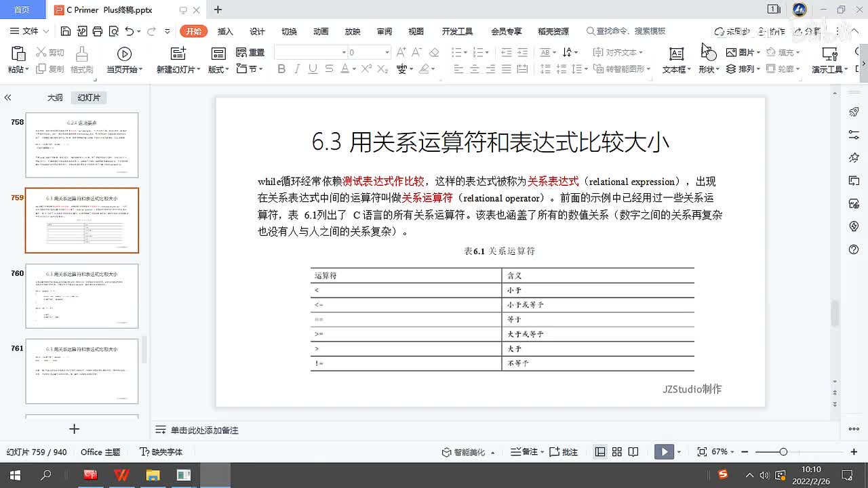Click the Superscript X² icon

[366, 69]
